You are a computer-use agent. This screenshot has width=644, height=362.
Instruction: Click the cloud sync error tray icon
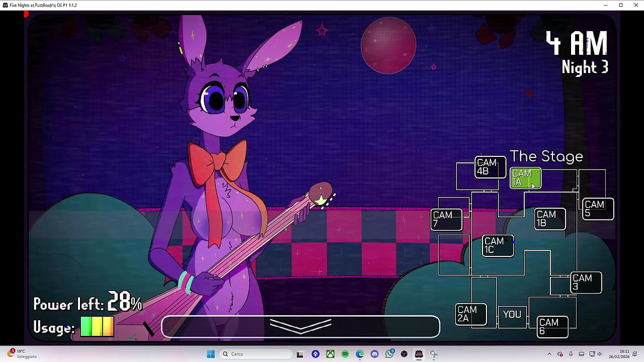tap(560, 354)
